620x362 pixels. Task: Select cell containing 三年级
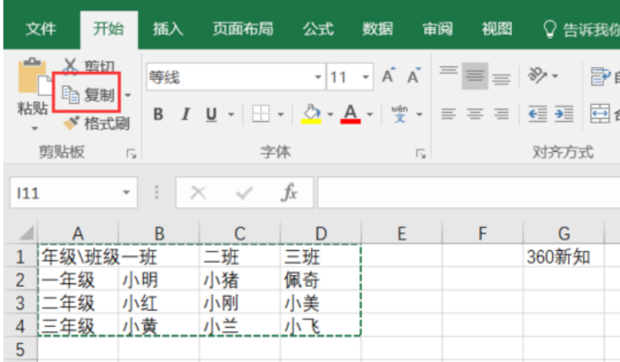[78, 326]
